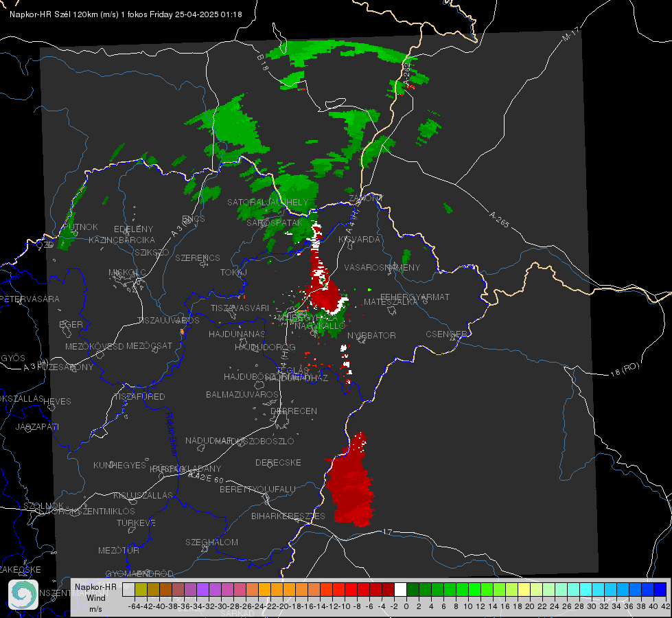This screenshot has width=672, height=618.
Task: Click the EDELÉNY town label
Action: [x=133, y=229]
